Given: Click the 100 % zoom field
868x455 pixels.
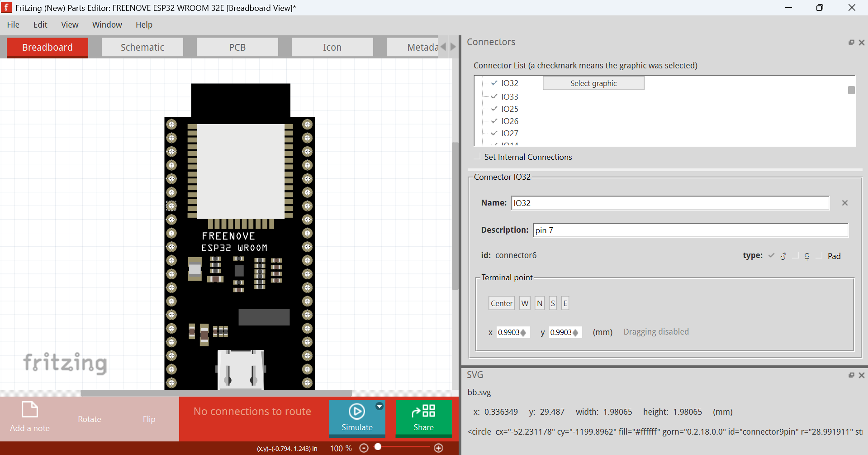Looking at the screenshot, I should tap(341, 448).
